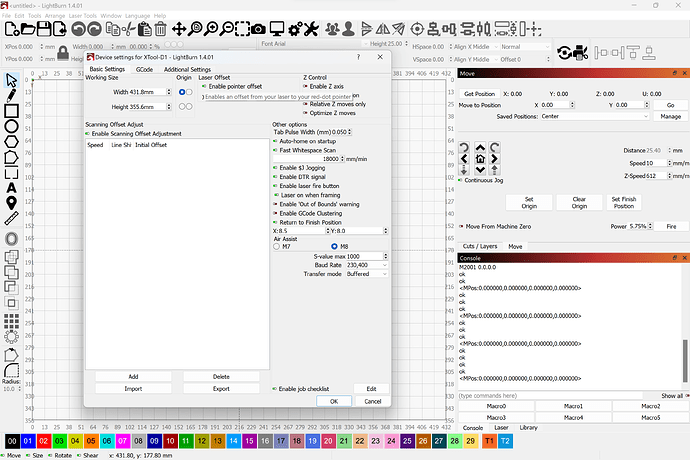Select the Ellipse tool
The height and width of the screenshot is (460, 690).
(x=11, y=126)
